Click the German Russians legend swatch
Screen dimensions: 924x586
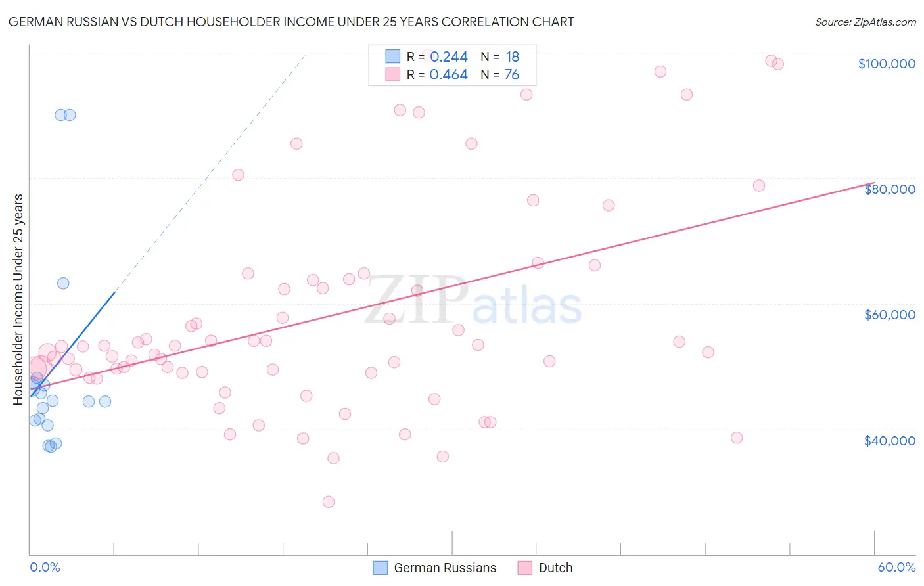[x=380, y=568]
